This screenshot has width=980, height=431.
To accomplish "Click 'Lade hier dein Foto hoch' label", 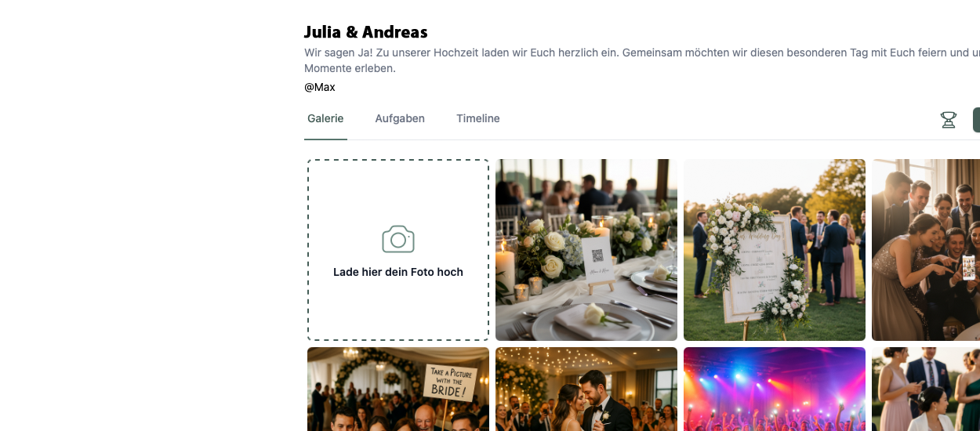I will [398, 272].
